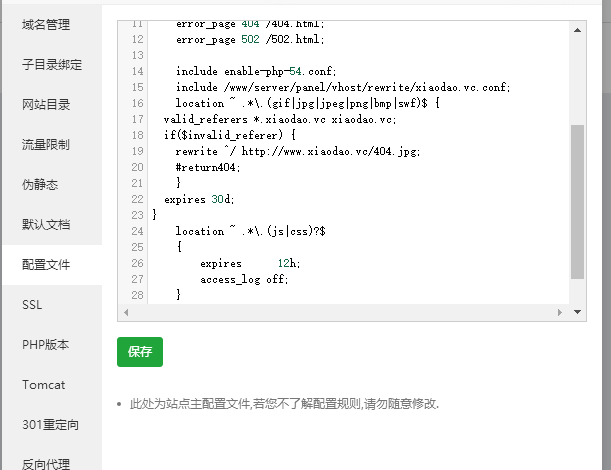
Task: Open the Tomcat tab
Action: (x=43, y=384)
